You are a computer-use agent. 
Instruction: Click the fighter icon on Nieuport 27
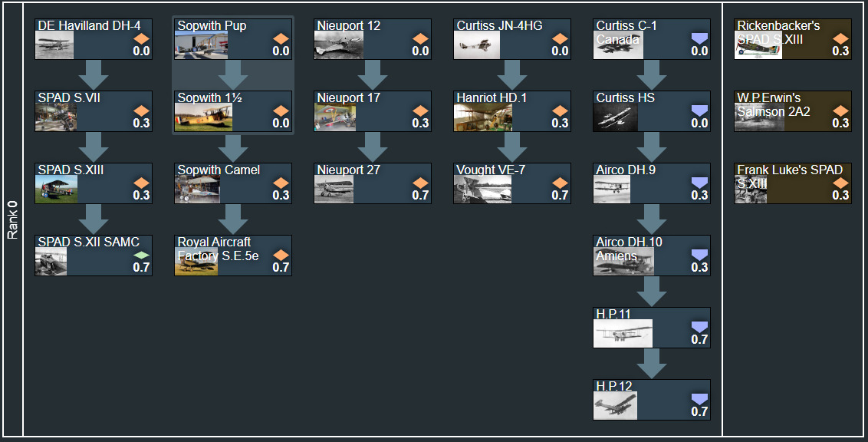pos(420,183)
